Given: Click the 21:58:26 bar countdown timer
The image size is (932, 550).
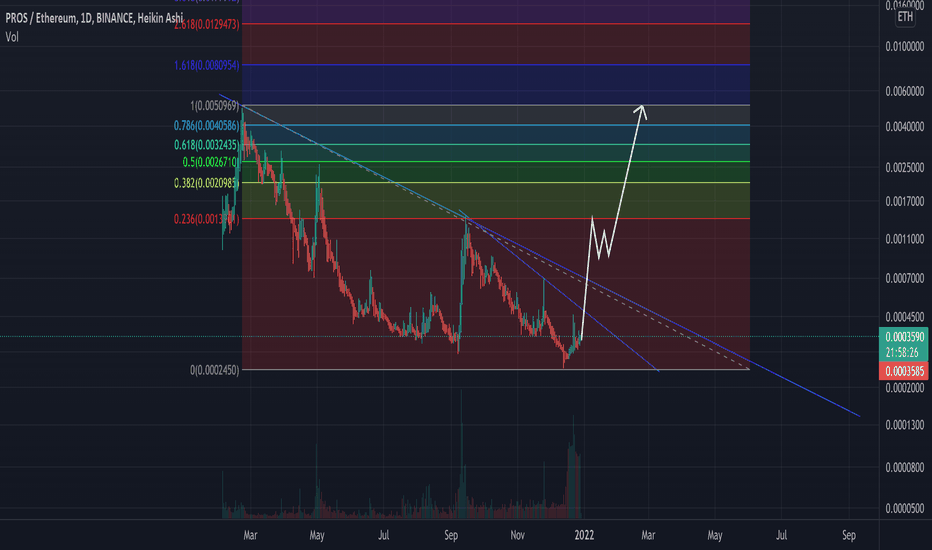Looking at the screenshot, I should tap(902, 353).
